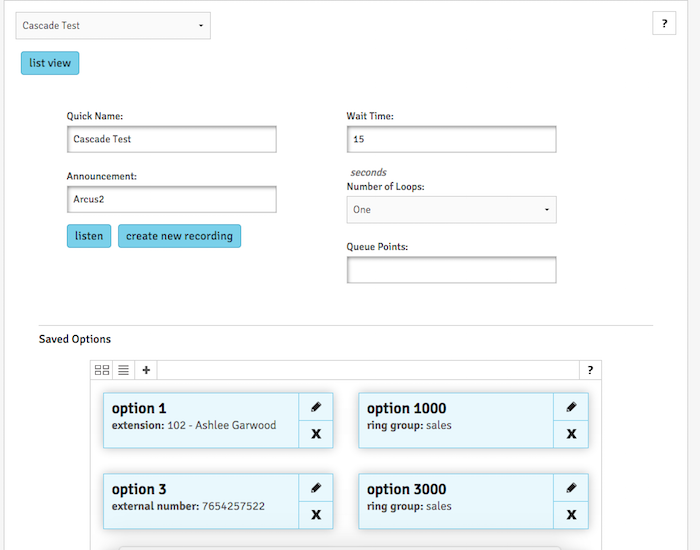Delete option 3 external number entry
700x550 pixels.
tap(316, 515)
